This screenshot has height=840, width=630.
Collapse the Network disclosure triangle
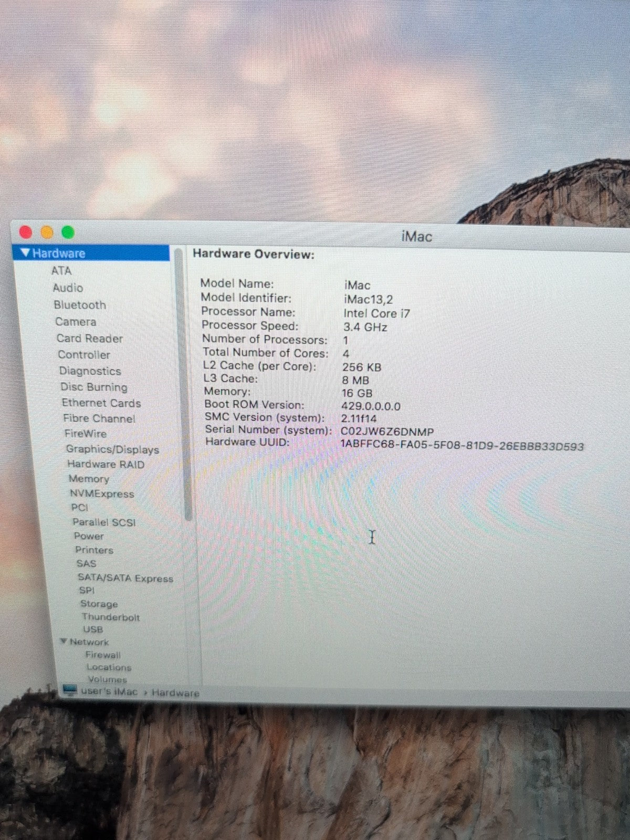(x=64, y=642)
